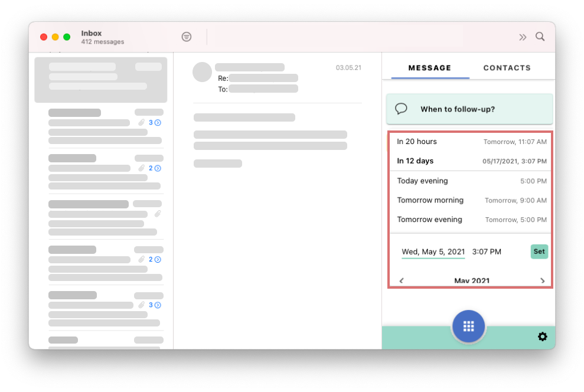
Task: Go to the next month after May 2021
Action: (x=542, y=280)
